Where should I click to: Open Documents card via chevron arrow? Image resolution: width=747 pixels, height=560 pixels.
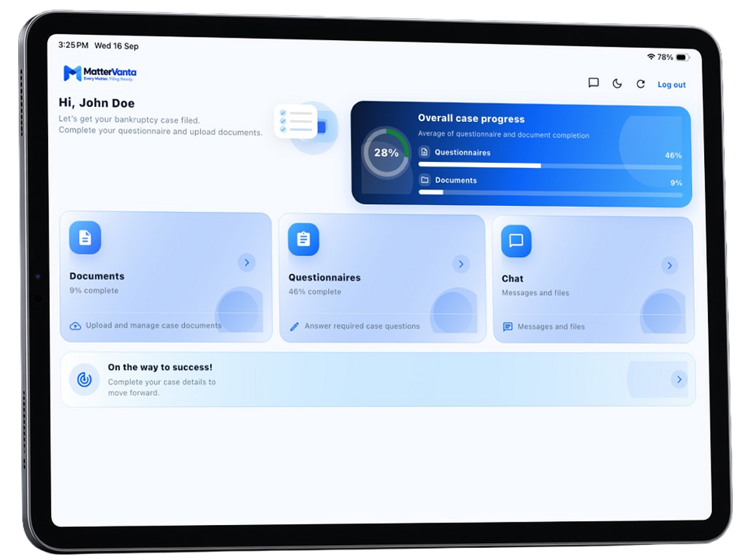tap(247, 262)
